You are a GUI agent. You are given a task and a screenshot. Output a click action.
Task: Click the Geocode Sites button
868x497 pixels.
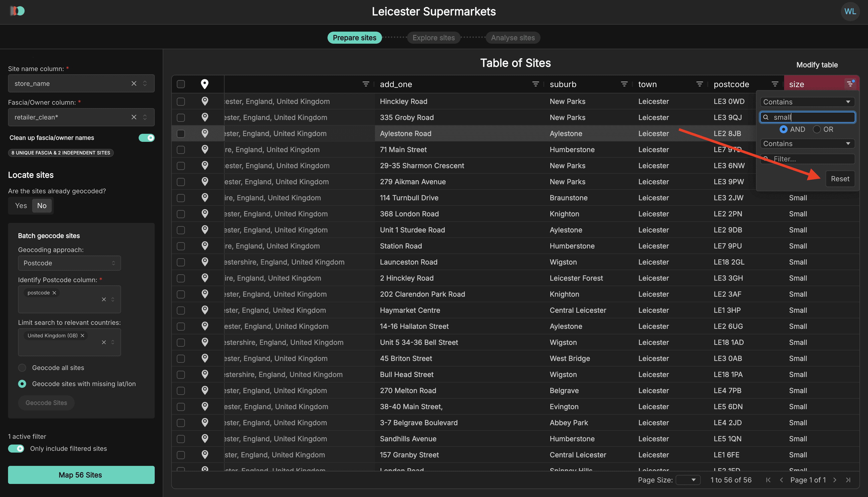46,403
